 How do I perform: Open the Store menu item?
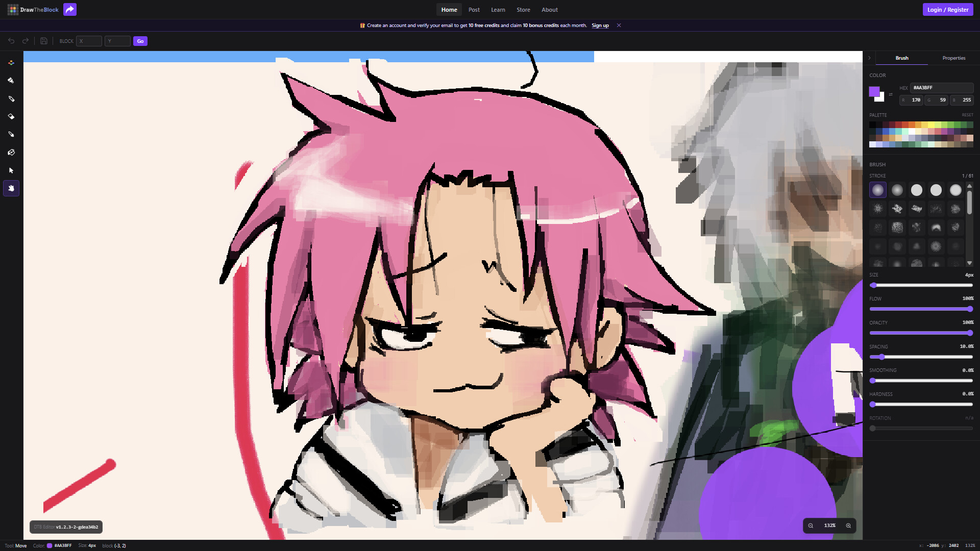(x=523, y=10)
